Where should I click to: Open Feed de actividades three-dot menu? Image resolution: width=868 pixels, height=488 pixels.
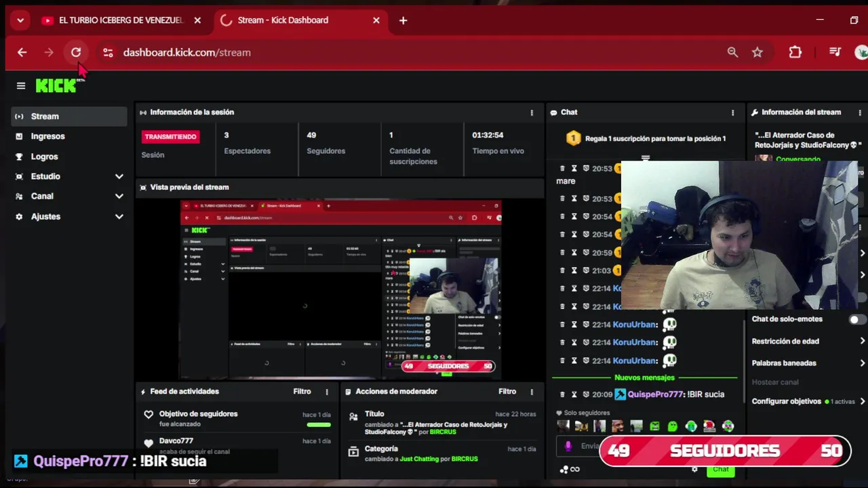tap(327, 392)
